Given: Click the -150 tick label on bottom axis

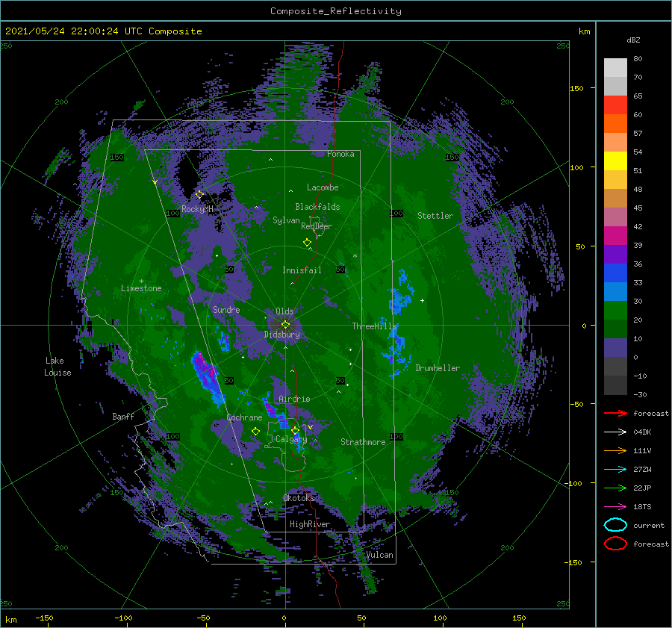Looking at the screenshot, I should 44,618.
